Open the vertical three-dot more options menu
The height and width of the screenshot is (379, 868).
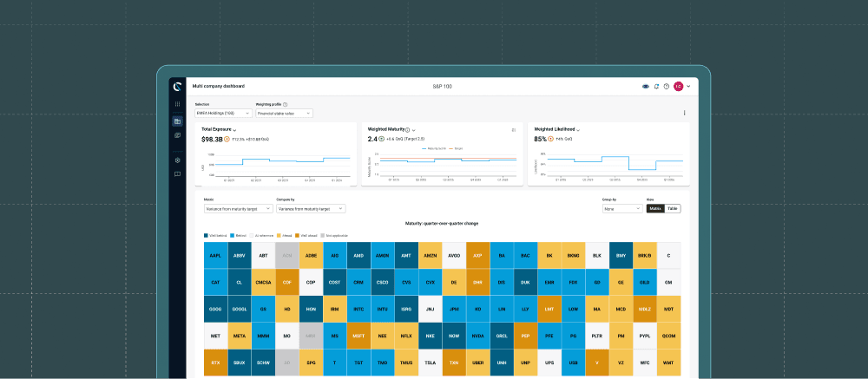[684, 113]
